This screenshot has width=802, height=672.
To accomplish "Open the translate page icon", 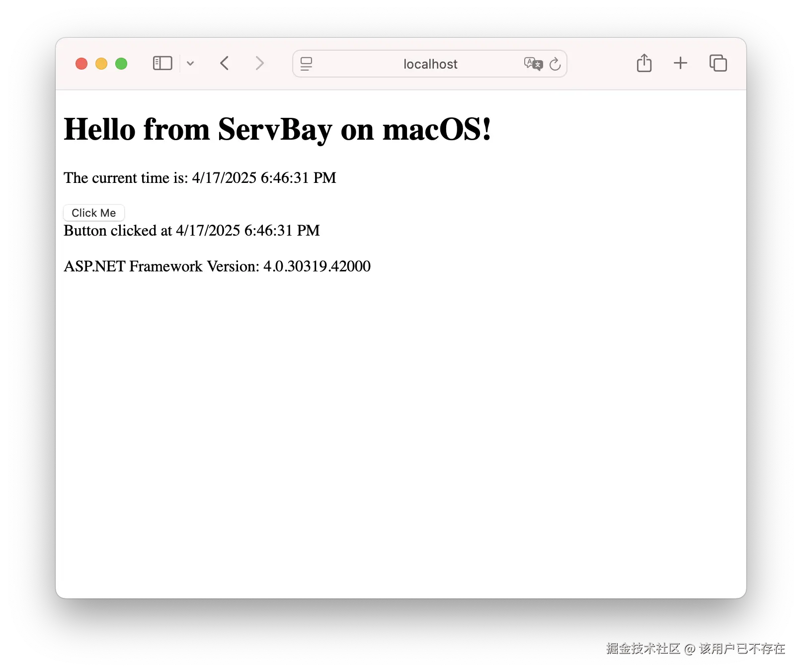I will (x=533, y=64).
